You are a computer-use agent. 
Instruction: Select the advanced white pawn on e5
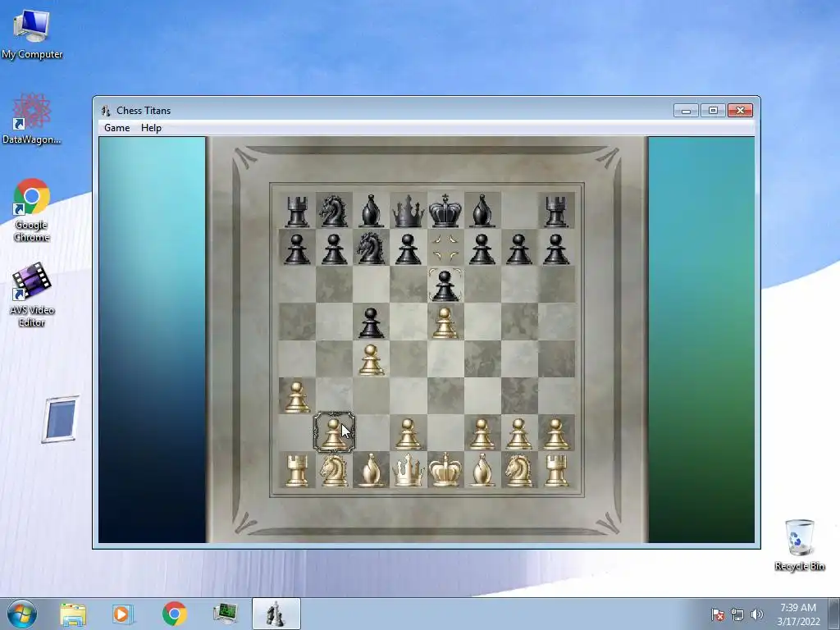(x=445, y=323)
